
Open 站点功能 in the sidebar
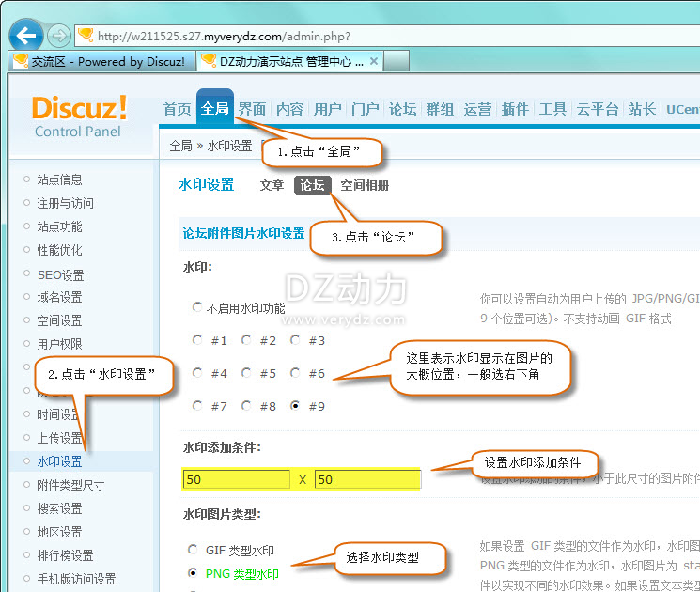click(59, 226)
